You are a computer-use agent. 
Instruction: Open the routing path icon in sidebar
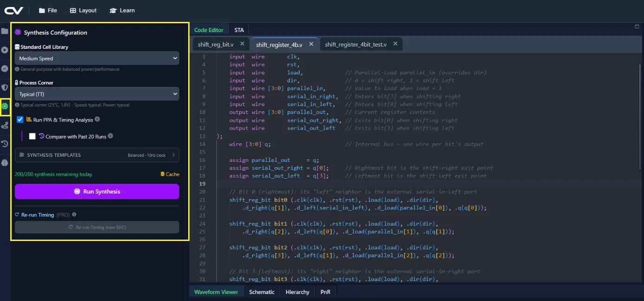click(x=5, y=125)
